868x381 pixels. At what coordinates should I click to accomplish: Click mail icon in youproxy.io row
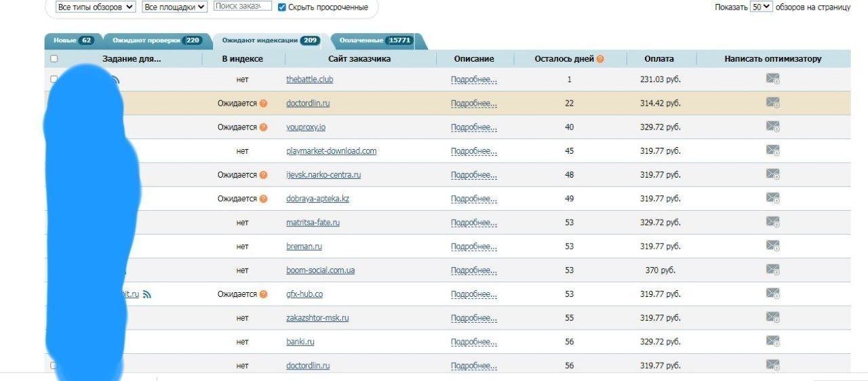772,127
